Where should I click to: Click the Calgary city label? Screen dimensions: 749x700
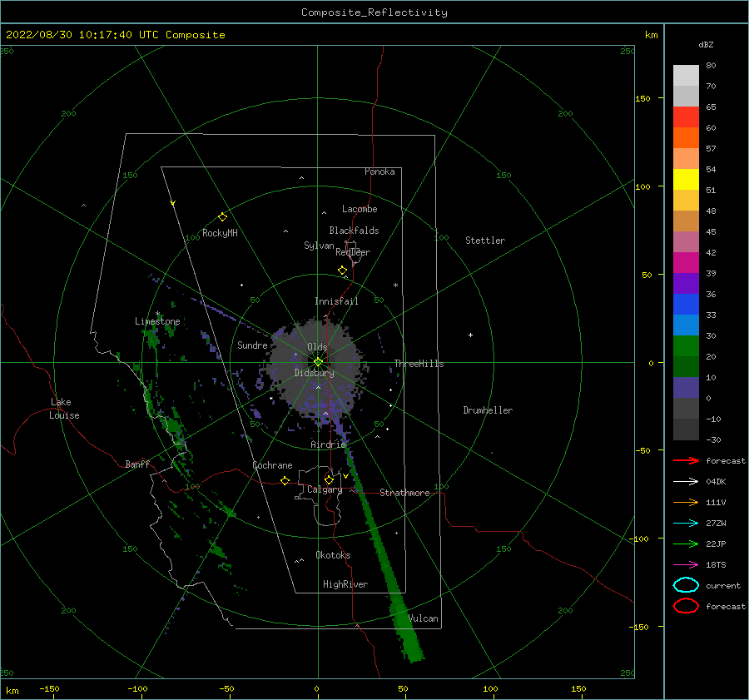pos(325,489)
